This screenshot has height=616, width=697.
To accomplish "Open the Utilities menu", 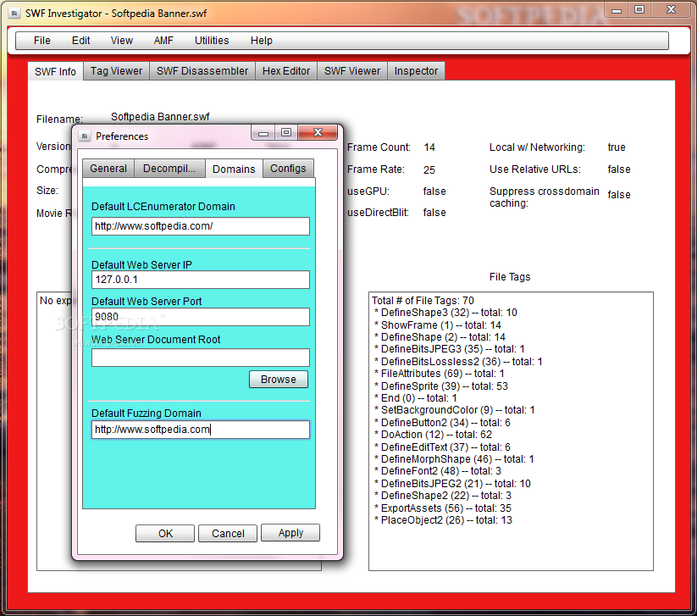I will point(212,41).
